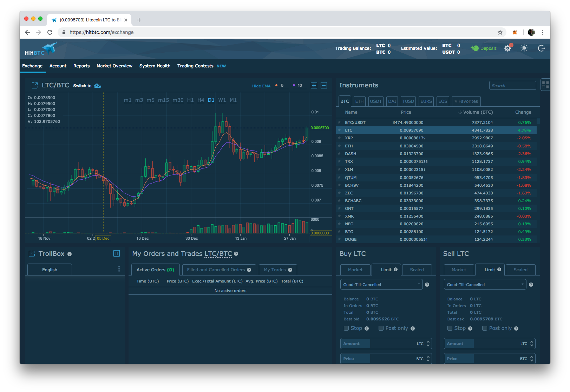This screenshot has height=392, width=570.
Task: Open the LTC/BTC pair selector link
Action: [x=218, y=254]
